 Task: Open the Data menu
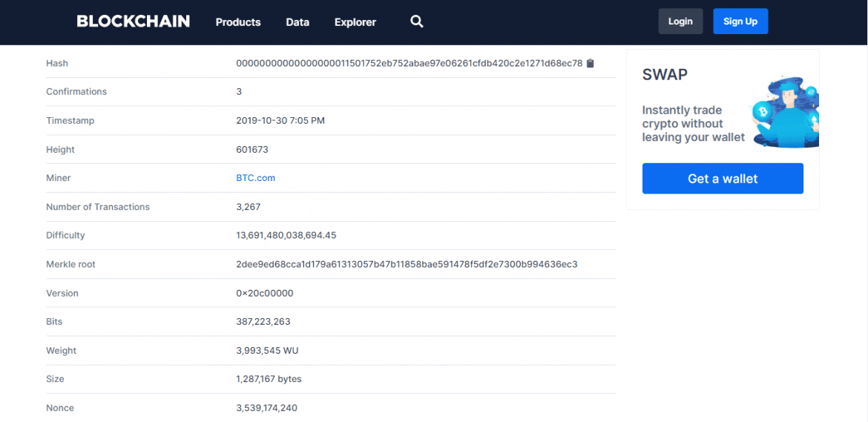coord(297,22)
